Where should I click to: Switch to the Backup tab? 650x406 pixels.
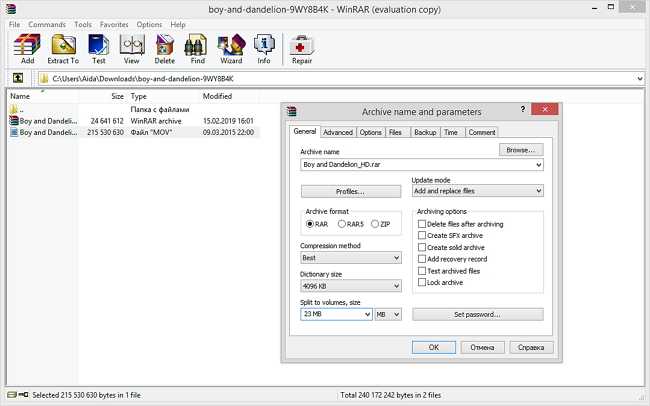[425, 132]
